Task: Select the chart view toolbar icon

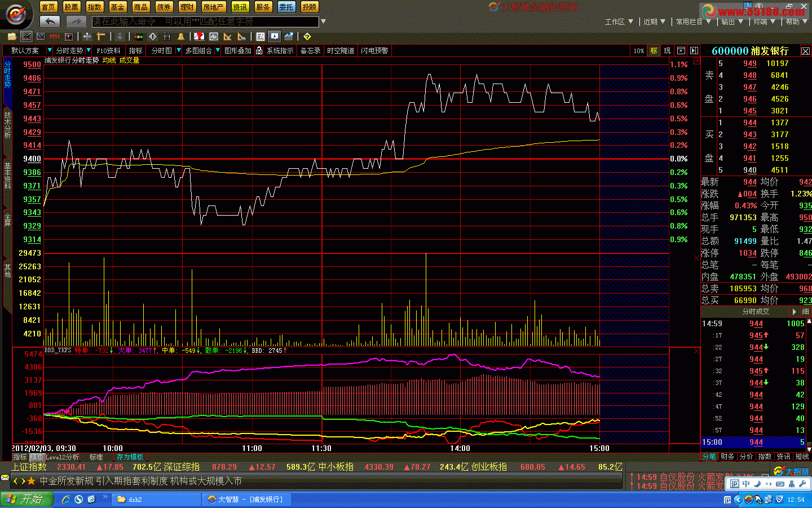Action: tap(26, 36)
